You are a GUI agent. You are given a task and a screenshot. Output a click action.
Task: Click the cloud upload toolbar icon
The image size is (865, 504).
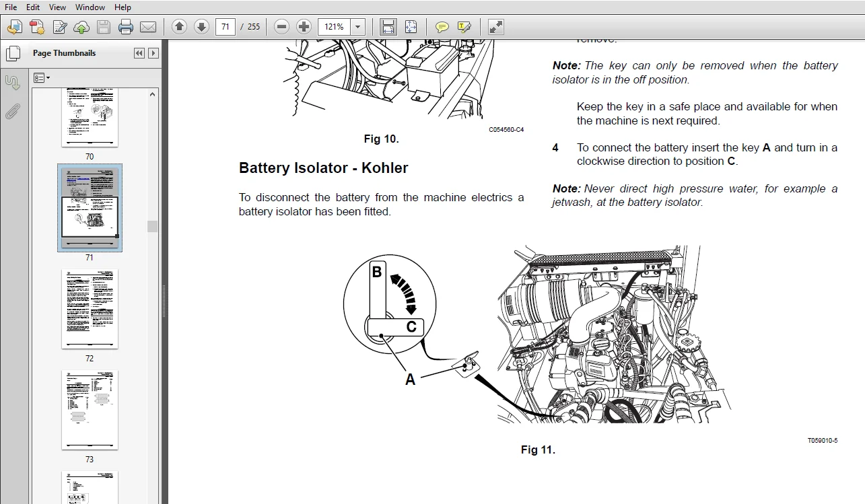coord(81,27)
